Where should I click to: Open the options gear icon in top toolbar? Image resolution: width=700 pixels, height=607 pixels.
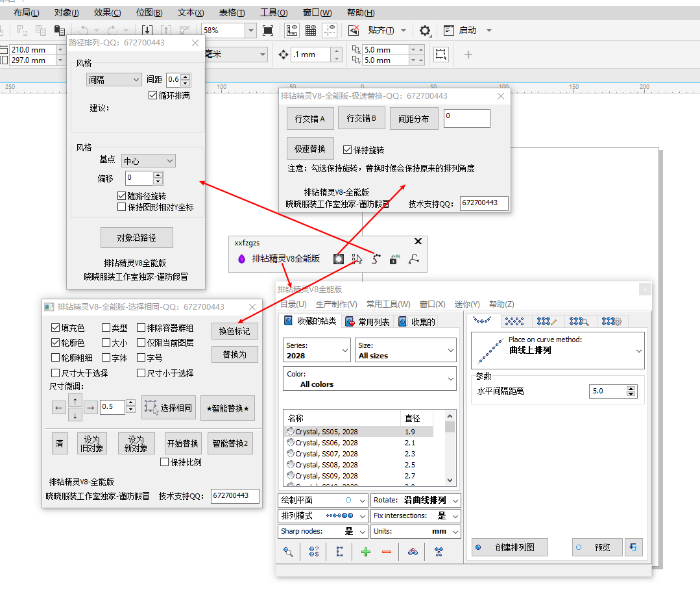pos(425,31)
